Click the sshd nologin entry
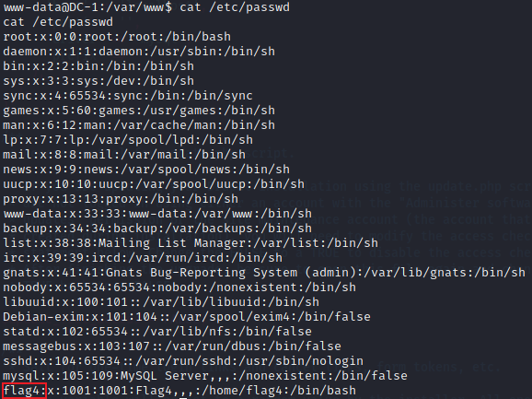Viewport: 532px width, 399px height. [183, 361]
